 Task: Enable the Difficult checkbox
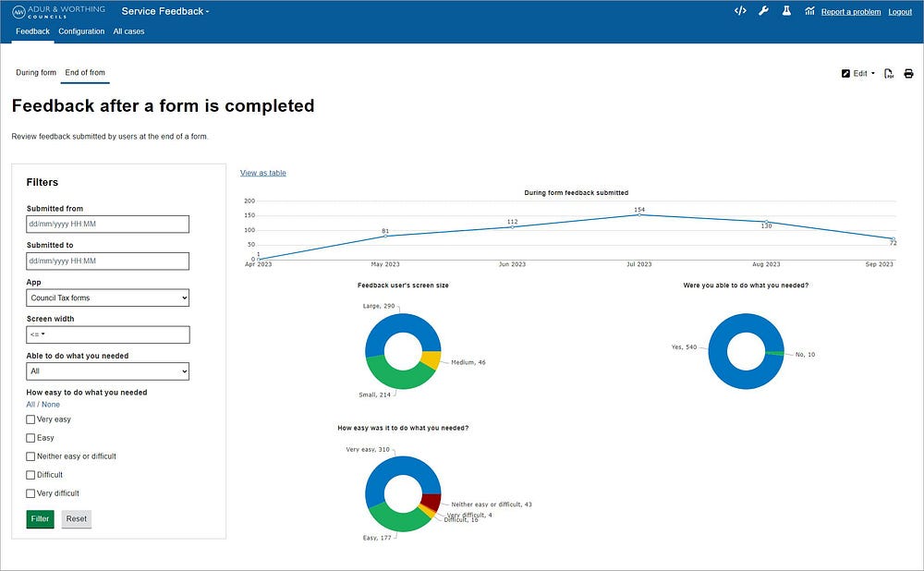(x=29, y=475)
